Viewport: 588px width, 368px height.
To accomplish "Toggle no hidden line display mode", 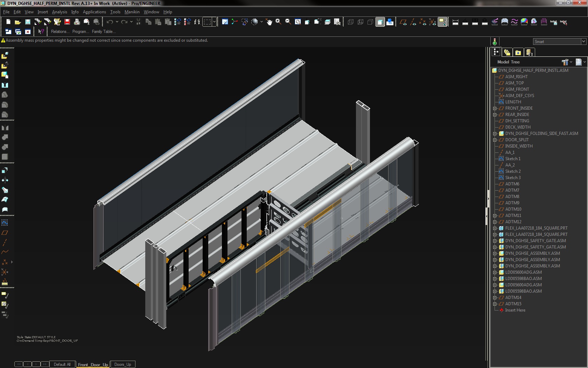I will (x=370, y=22).
